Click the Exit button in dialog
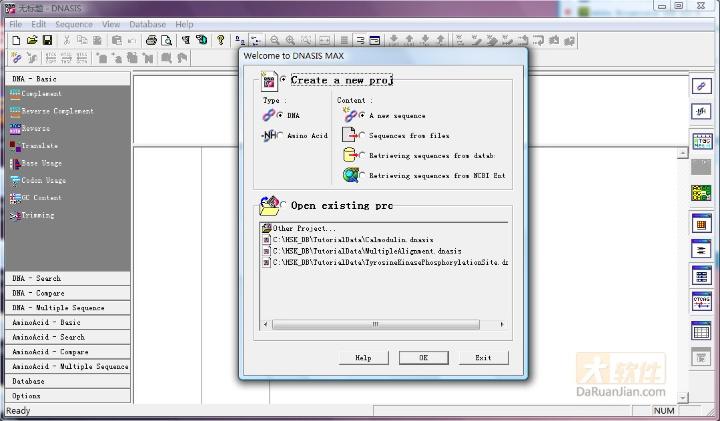Image resolution: width=720 pixels, height=421 pixels. click(x=483, y=358)
